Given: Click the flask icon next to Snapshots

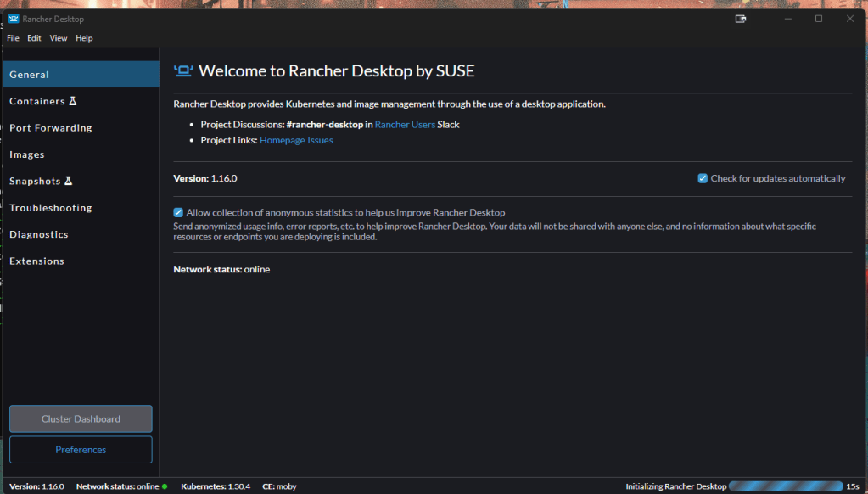Looking at the screenshot, I should coord(68,181).
